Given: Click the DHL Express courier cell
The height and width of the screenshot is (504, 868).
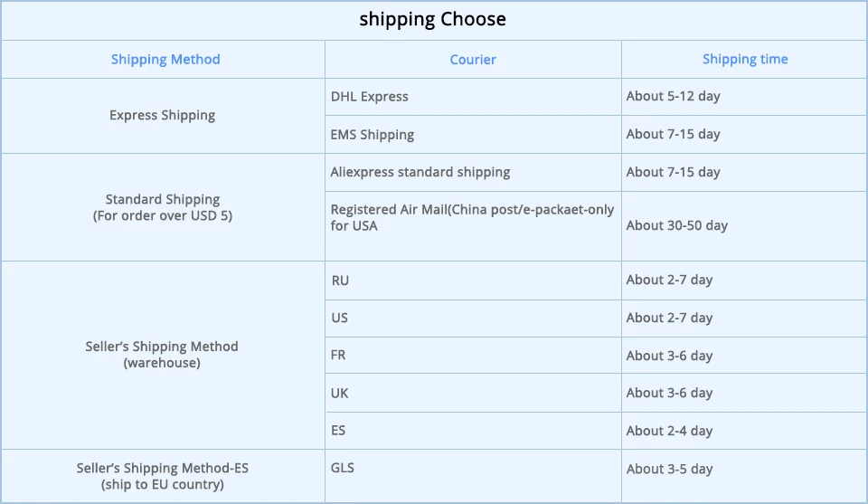Looking at the screenshot, I should [370, 96].
